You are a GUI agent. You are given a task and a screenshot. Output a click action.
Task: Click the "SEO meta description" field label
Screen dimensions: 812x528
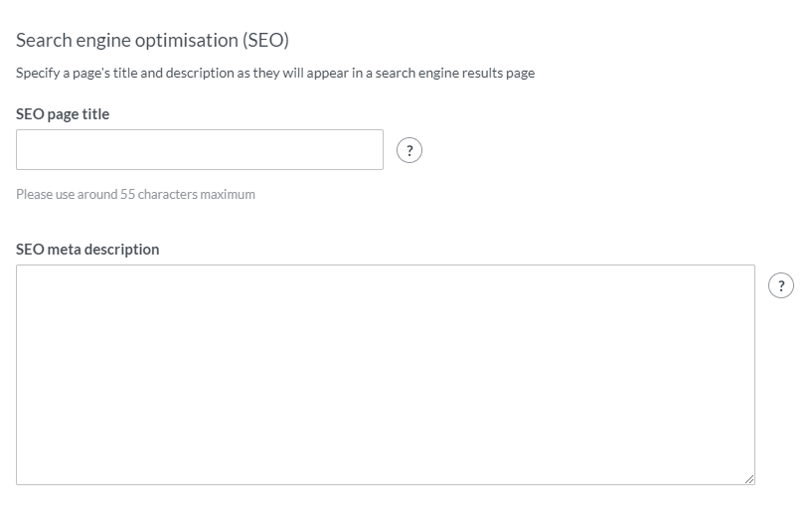[x=87, y=250]
